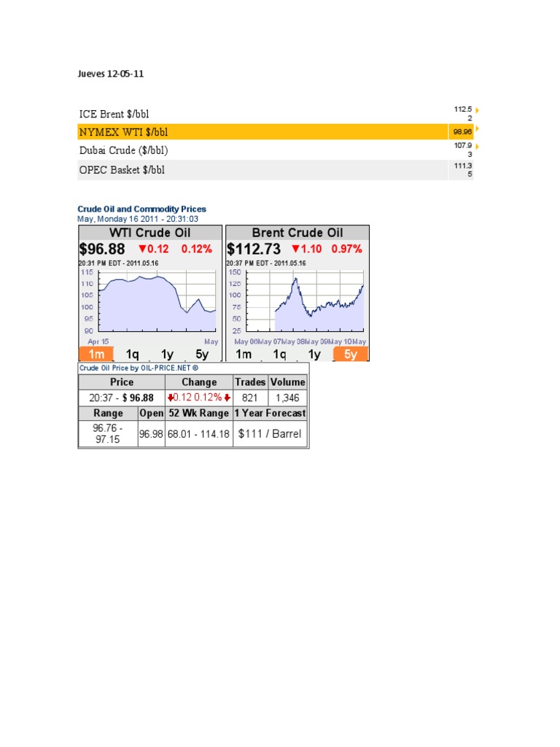Screen dimensions: 560x747
Task: Click the May, Monday 16 2011 timestamp
Action: 138,219
